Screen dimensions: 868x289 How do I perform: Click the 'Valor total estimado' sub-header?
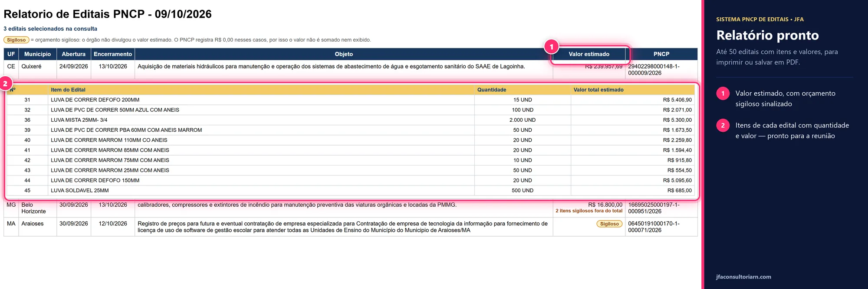[598, 90]
